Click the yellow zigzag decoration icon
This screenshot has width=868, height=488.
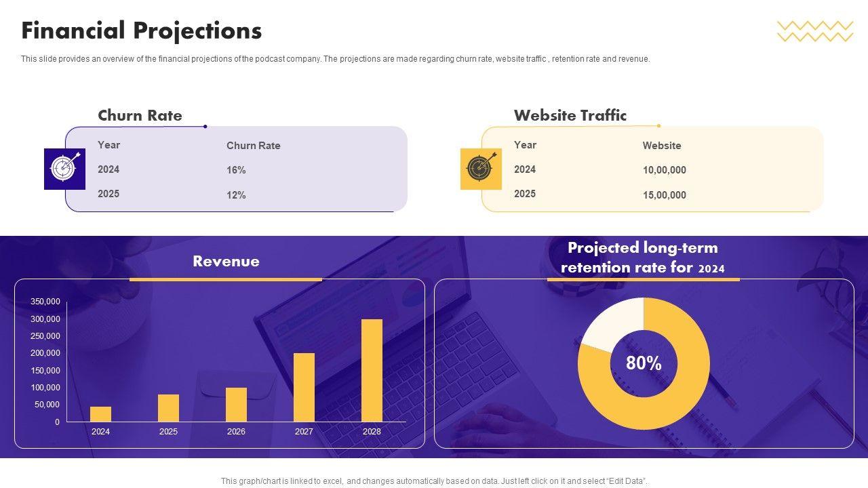point(814,31)
